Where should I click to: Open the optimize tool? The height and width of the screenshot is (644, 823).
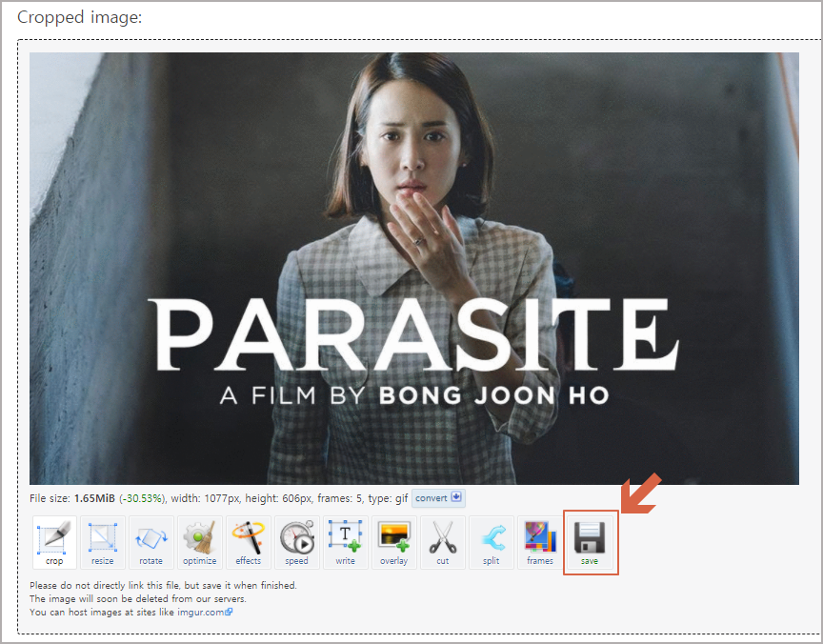[200, 542]
